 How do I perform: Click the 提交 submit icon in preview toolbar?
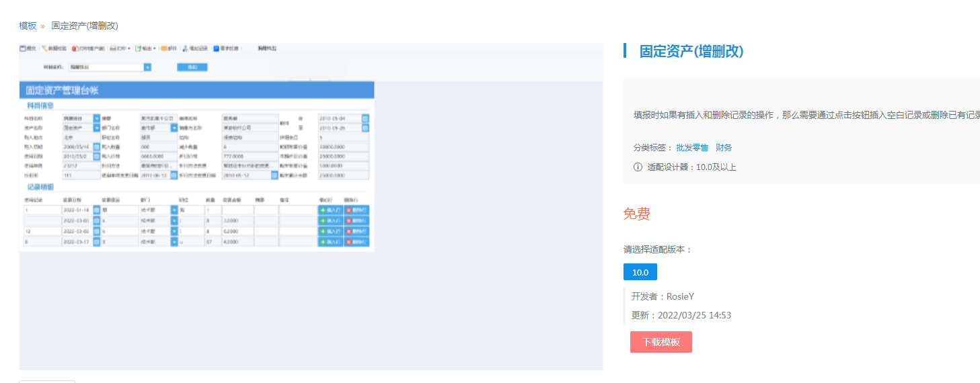(x=23, y=48)
